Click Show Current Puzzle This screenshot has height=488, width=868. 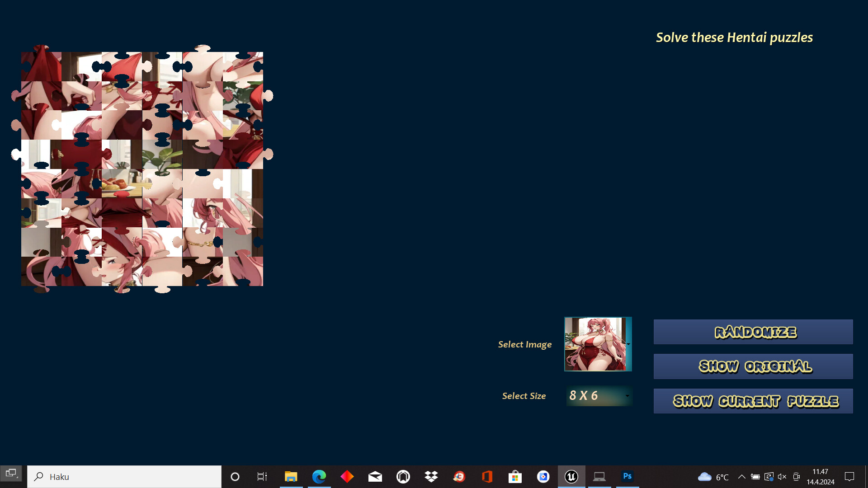[753, 401]
